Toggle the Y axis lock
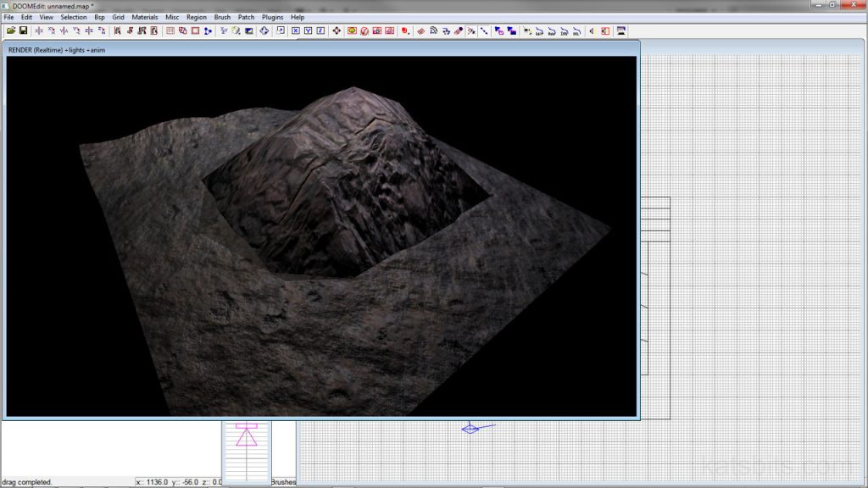The width and height of the screenshot is (868, 488). (x=306, y=31)
